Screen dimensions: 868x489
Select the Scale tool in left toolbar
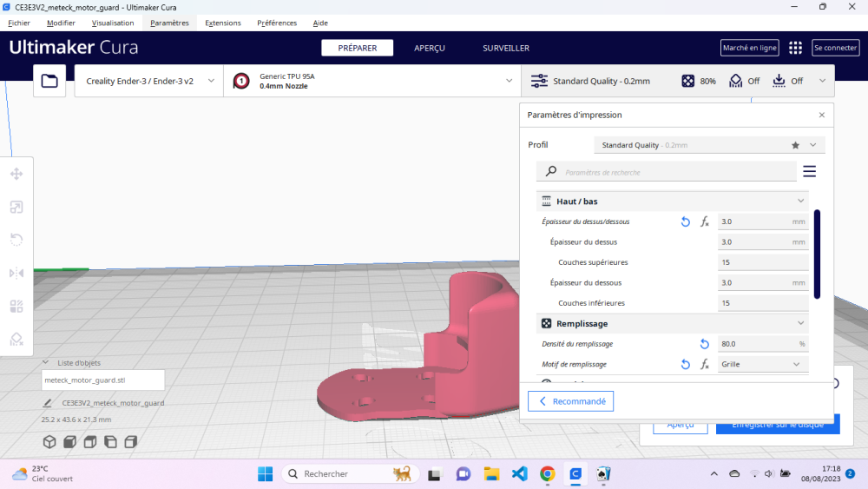click(x=16, y=207)
